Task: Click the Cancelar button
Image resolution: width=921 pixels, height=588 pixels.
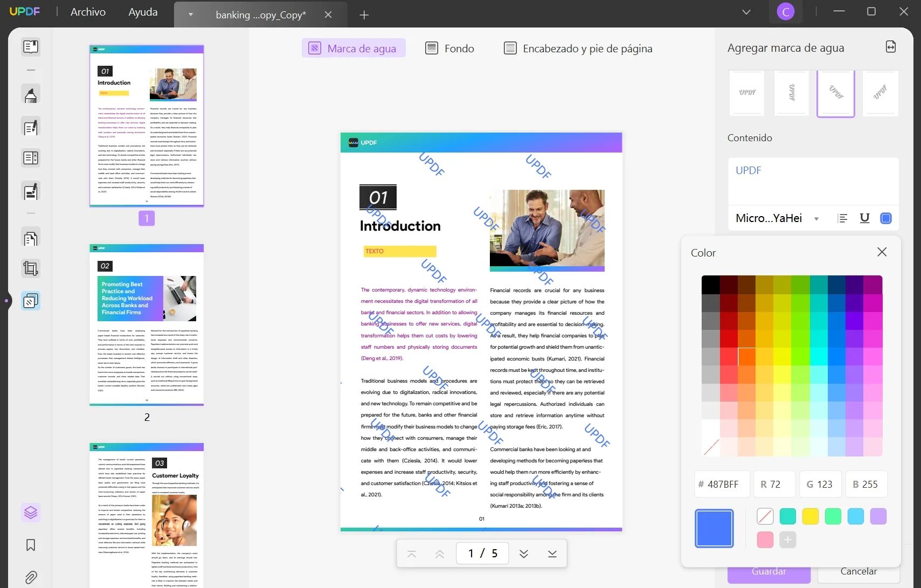Action: coord(858,573)
